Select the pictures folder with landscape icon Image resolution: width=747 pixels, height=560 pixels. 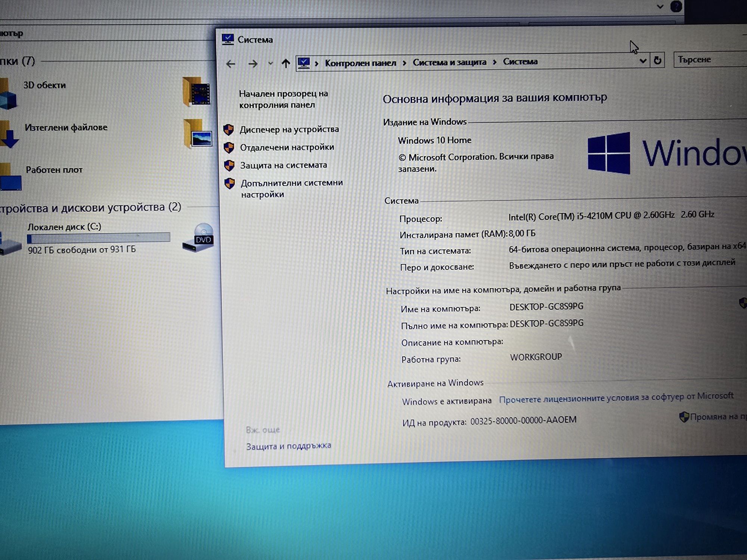click(x=198, y=134)
